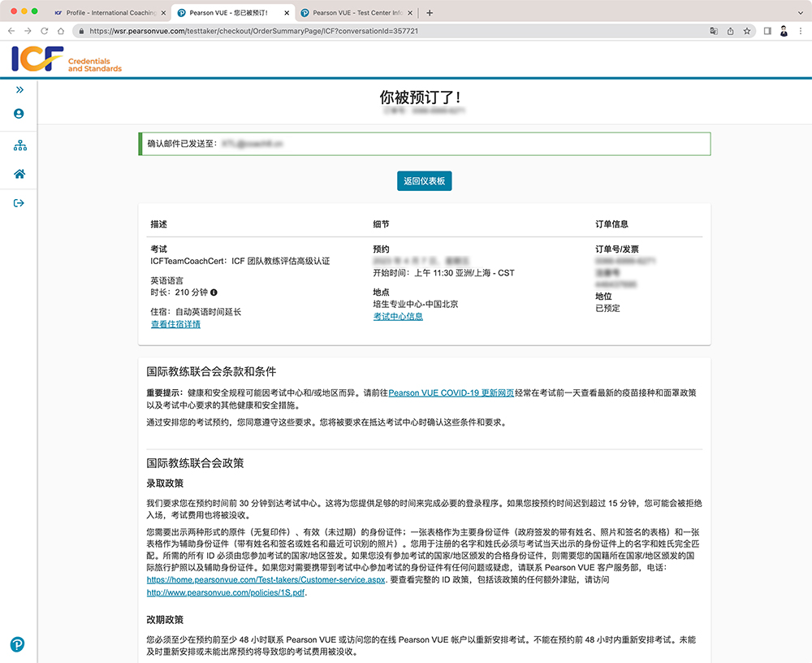Viewport: 812px width, 663px height.
Task: Click the Pearson logo at bottom left
Action: (18, 644)
